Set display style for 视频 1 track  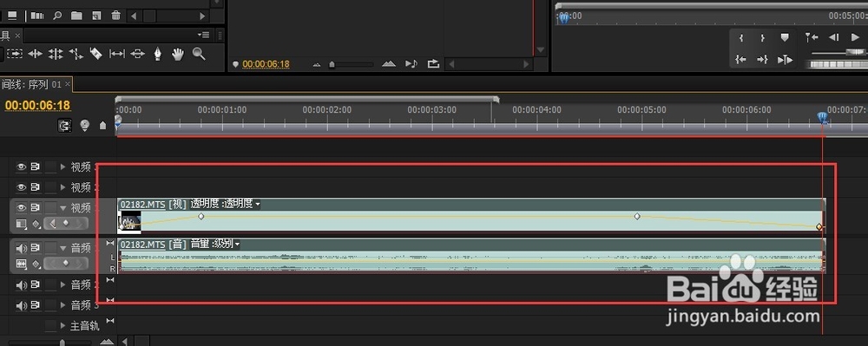click(x=21, y=224)
